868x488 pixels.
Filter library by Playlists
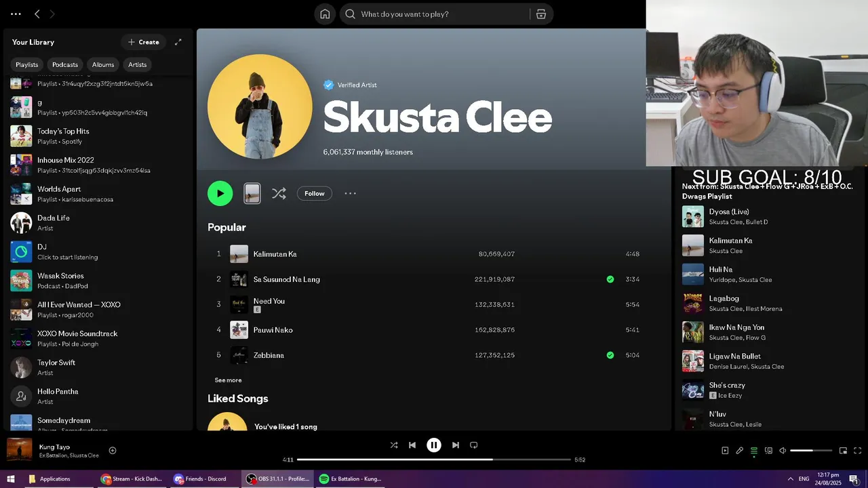pyautogui.click(x=27, y=64)
